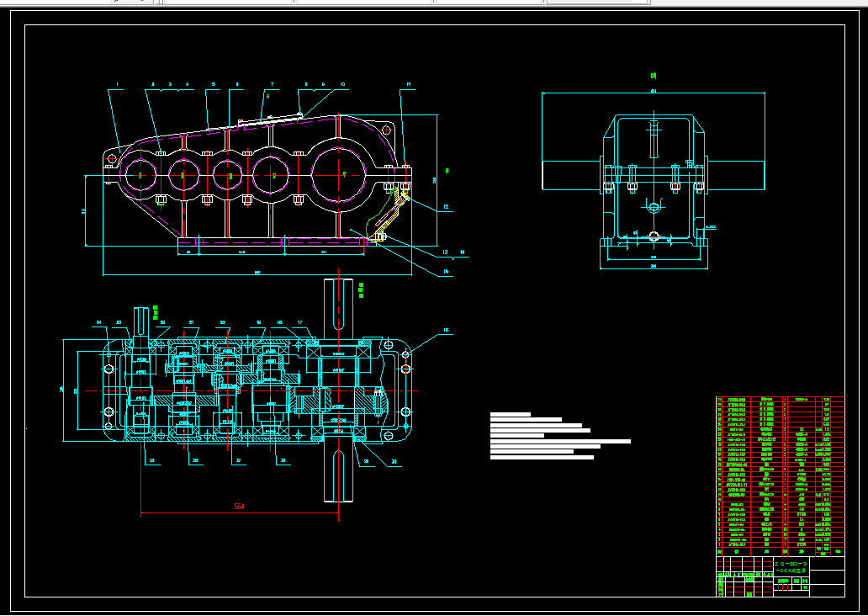Click the red 551 dimension text
The height and width of the screenshot is (616, 868).
click(x=239, y=507)
